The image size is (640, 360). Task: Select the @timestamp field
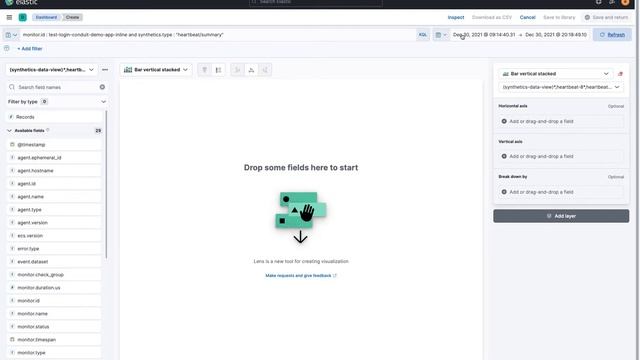(54, 145)
